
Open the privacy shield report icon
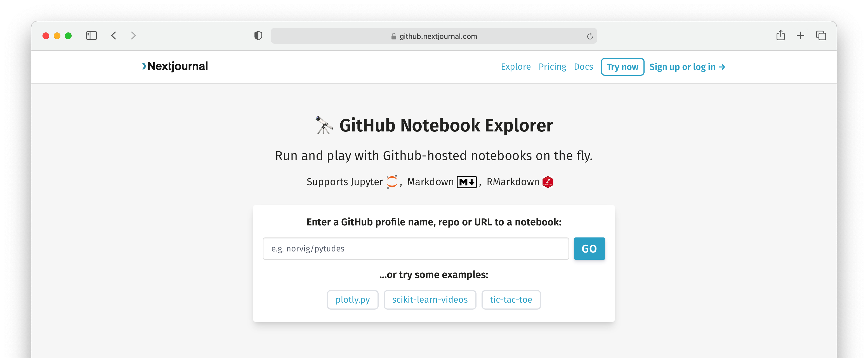point(258,36)
